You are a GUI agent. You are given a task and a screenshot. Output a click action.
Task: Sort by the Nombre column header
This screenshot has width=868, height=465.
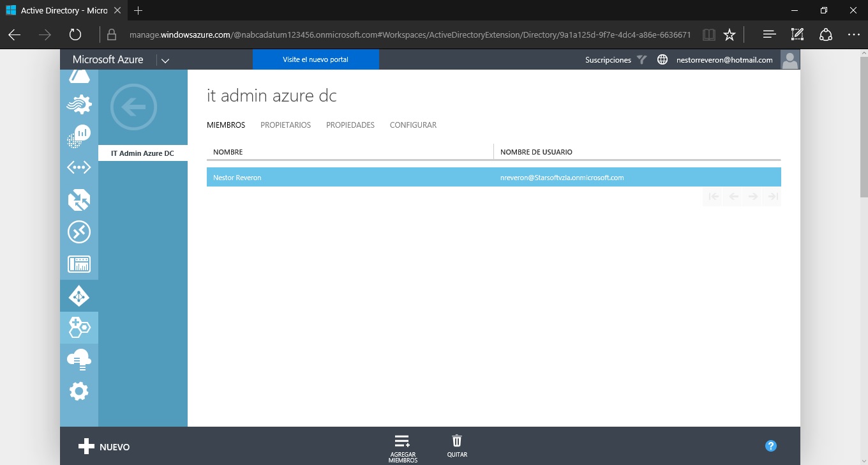coord(228,152)
